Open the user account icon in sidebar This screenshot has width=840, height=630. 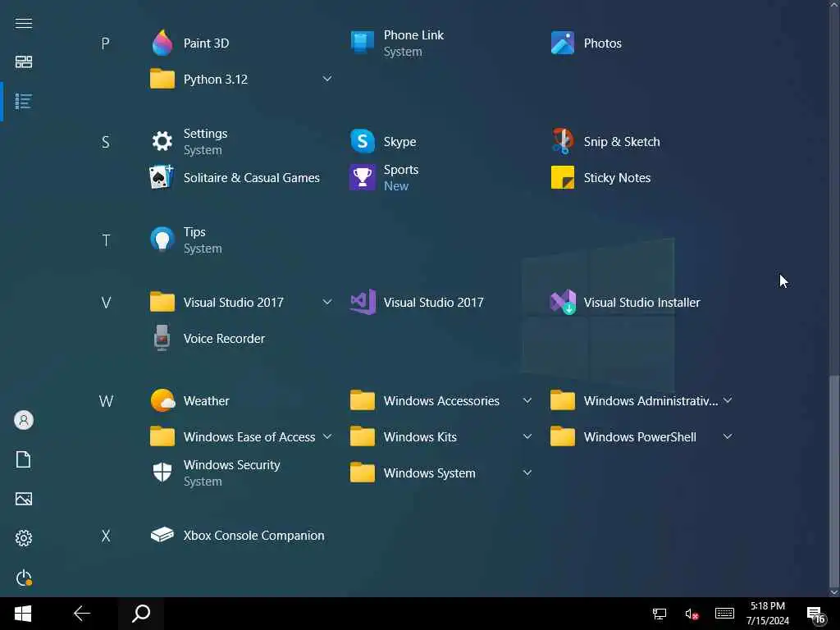coord(24,420)
